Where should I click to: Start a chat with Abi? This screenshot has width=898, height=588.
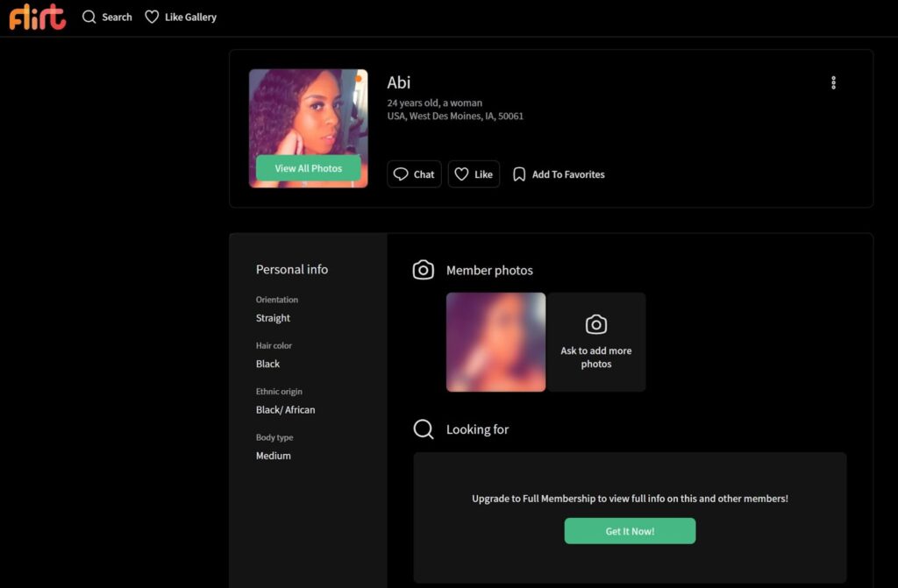pyautogui.click(x=414, y=174)
